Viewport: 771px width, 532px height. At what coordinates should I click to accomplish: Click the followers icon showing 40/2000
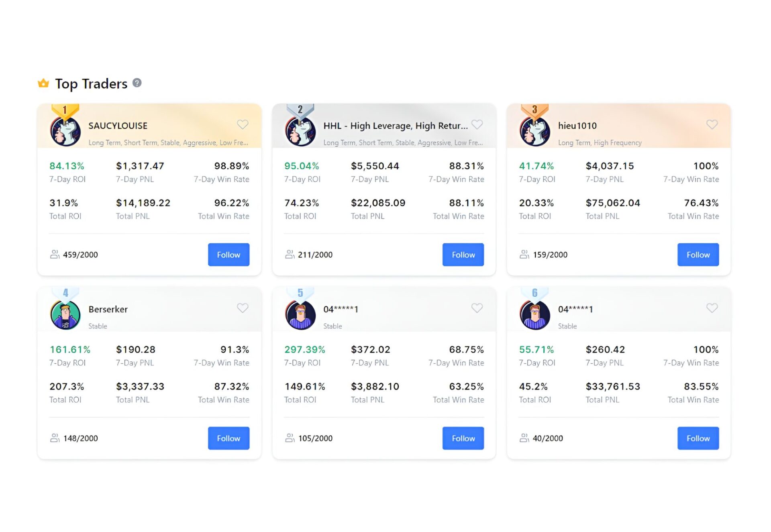(x=524, y=438)
